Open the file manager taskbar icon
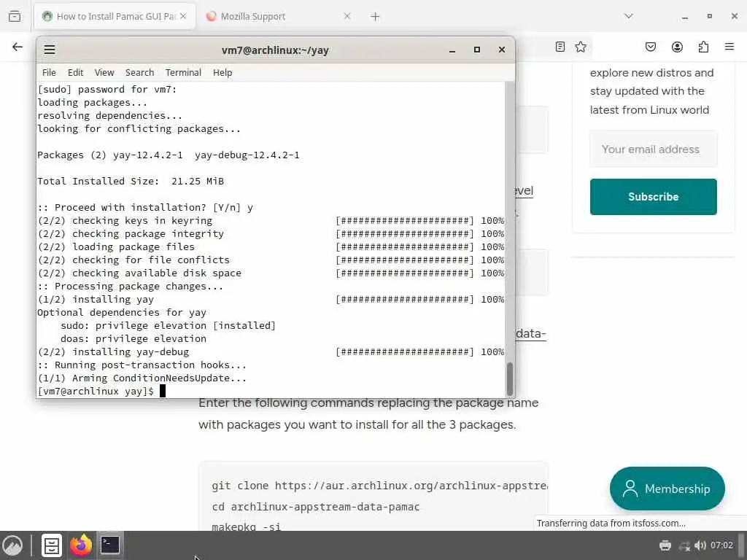Image resolution: width=747 pixels, height=560 pixels. (52, 545)
